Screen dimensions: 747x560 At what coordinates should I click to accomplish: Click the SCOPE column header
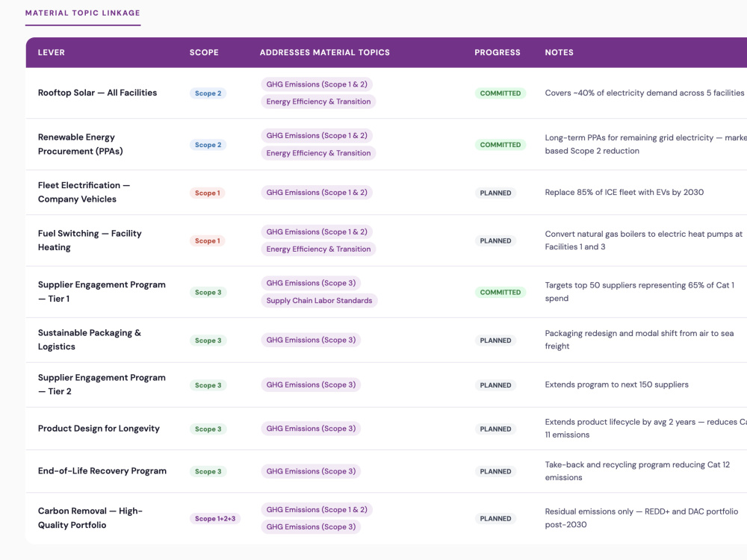click(x=204, y=52)
